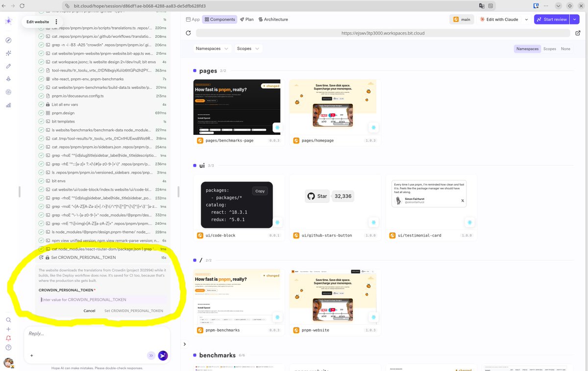
Task: Open the Scopes filter dropdown
Action: 248,49
